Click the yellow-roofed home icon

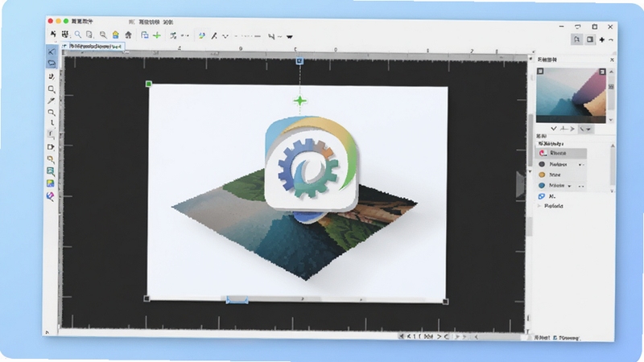[116, 35]
